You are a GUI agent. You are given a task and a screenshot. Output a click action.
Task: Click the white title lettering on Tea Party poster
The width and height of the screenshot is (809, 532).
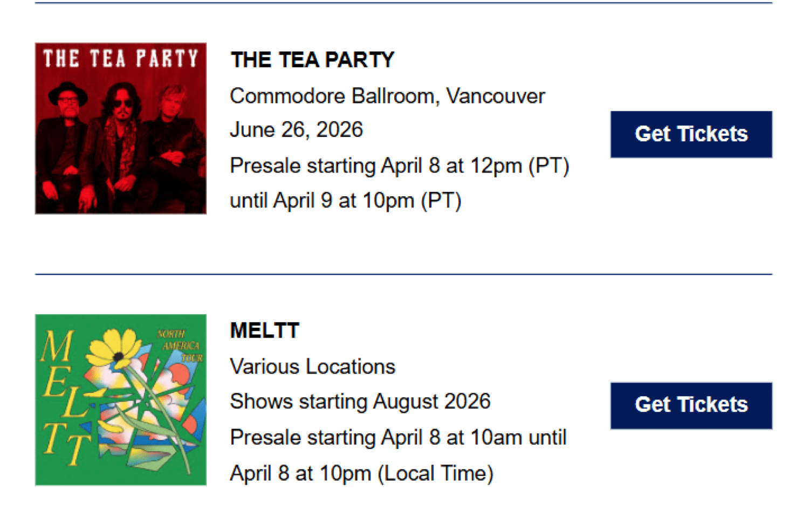121,58
